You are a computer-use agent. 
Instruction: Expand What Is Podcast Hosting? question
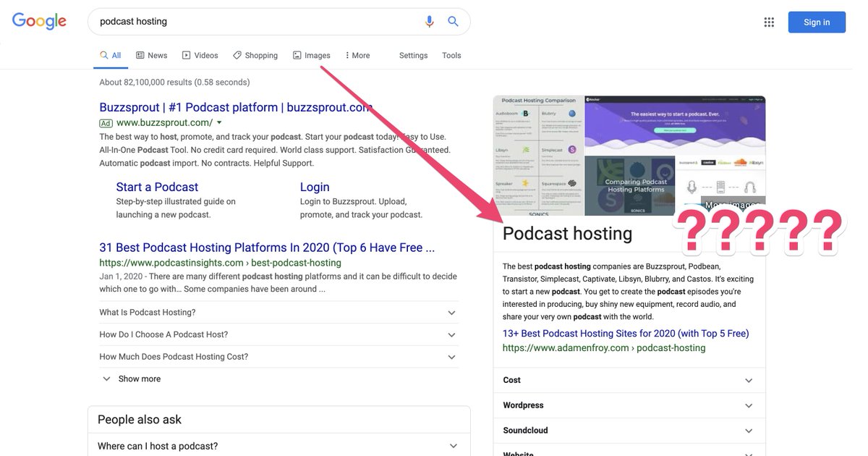[x=278, y=313]
